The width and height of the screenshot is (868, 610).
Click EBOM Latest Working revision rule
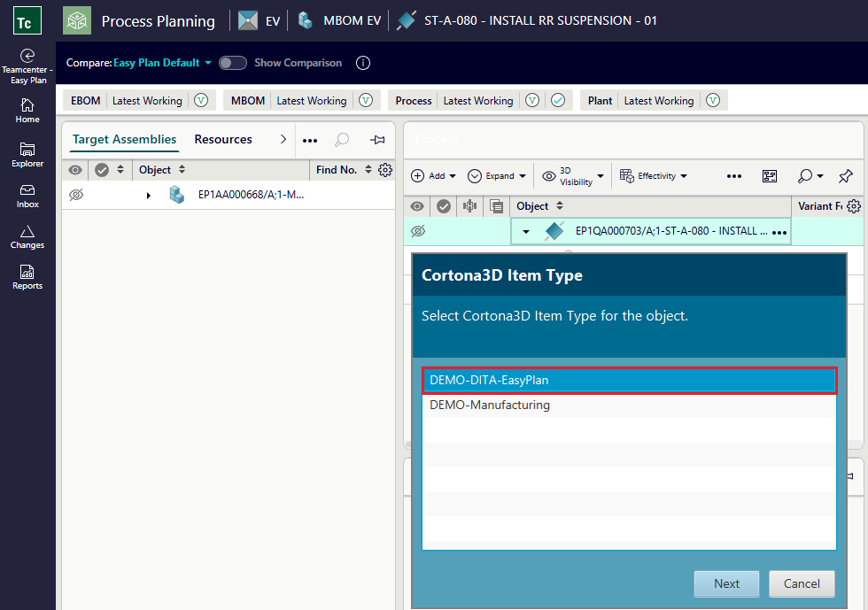click(x=147, y=100)
